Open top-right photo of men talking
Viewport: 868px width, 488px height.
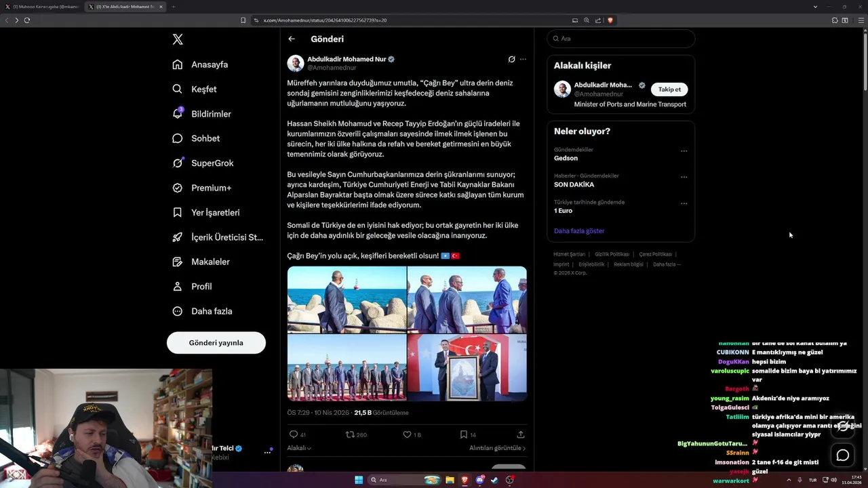coord(467,300)
